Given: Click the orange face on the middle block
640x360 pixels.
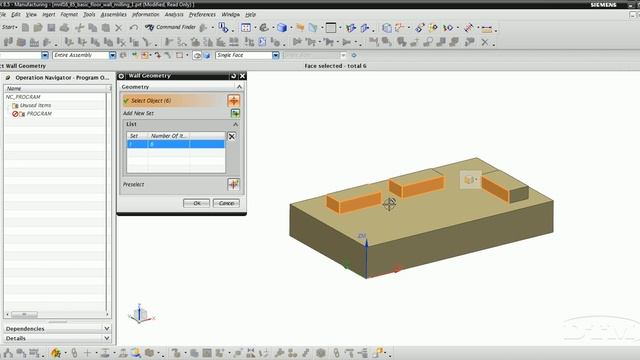Looking at the screenshot, I should tap(423, 187).
